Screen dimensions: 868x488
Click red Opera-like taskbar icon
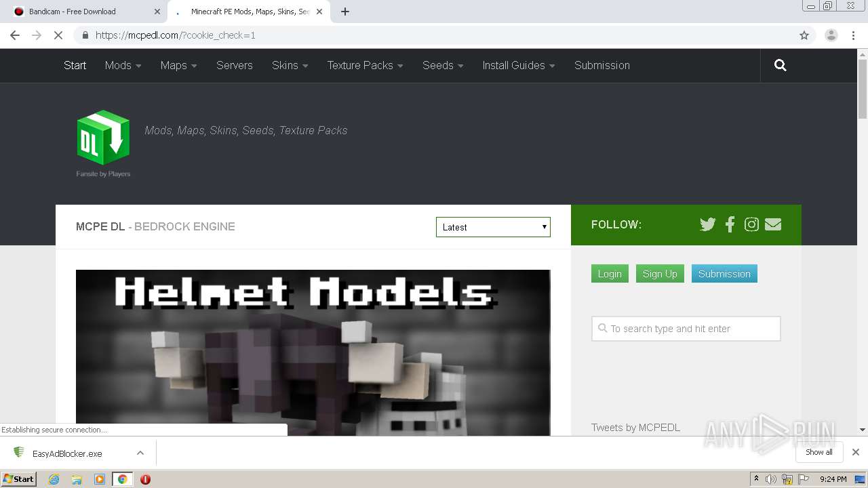tap(145, 479)
